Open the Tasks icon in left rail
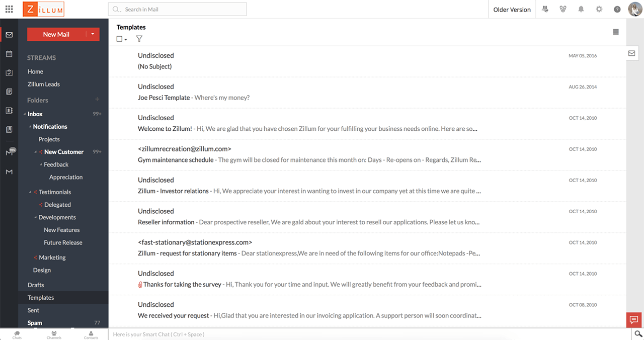Viewport: 644px width, 340px height. coord(9,72)
